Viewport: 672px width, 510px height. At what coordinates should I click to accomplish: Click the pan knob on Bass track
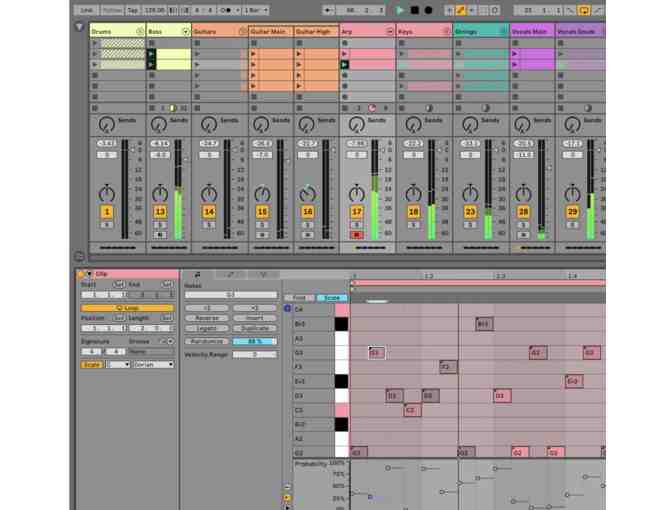point(159,193)
